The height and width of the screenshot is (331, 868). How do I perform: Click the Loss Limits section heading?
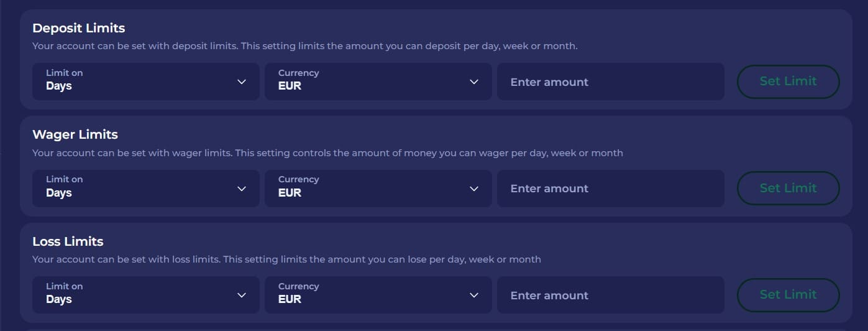[68, 241]
